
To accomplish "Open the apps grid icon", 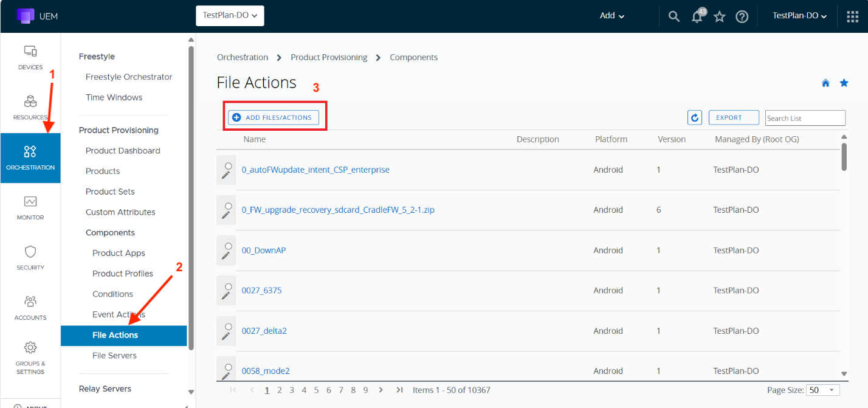I will coord(852,16).
